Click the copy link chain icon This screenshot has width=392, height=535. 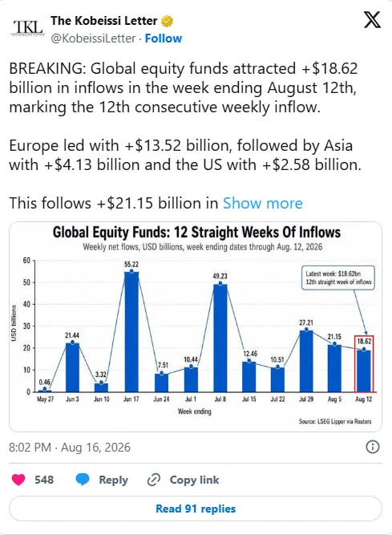coord(154,480)
